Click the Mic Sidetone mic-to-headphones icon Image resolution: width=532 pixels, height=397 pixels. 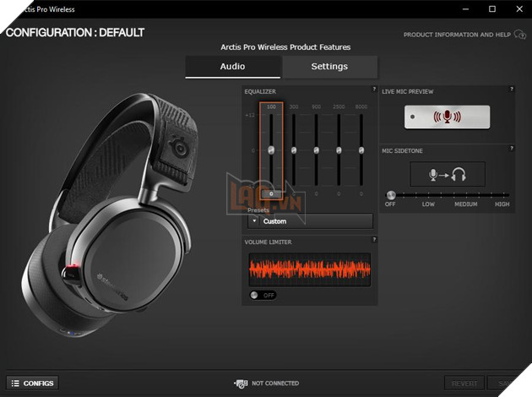448,174
